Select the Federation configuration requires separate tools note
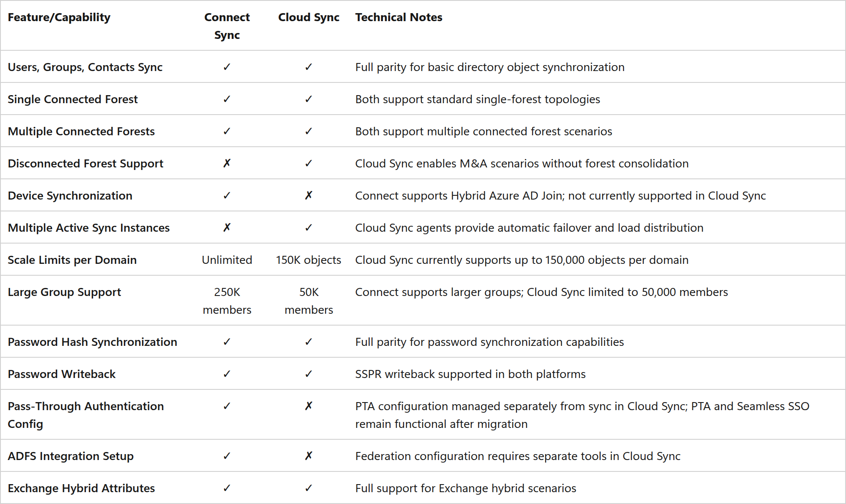 (x=518, y=456)
